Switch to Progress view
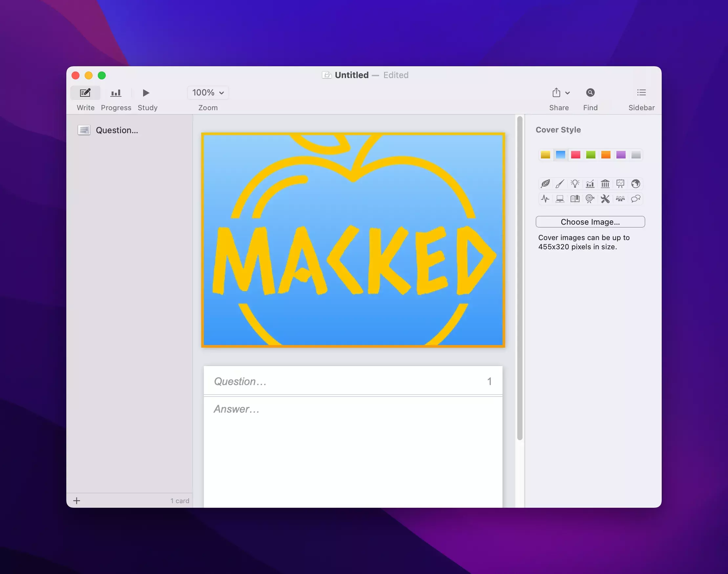This screenshot has width=728, height=574. click(x=116, y=93)
